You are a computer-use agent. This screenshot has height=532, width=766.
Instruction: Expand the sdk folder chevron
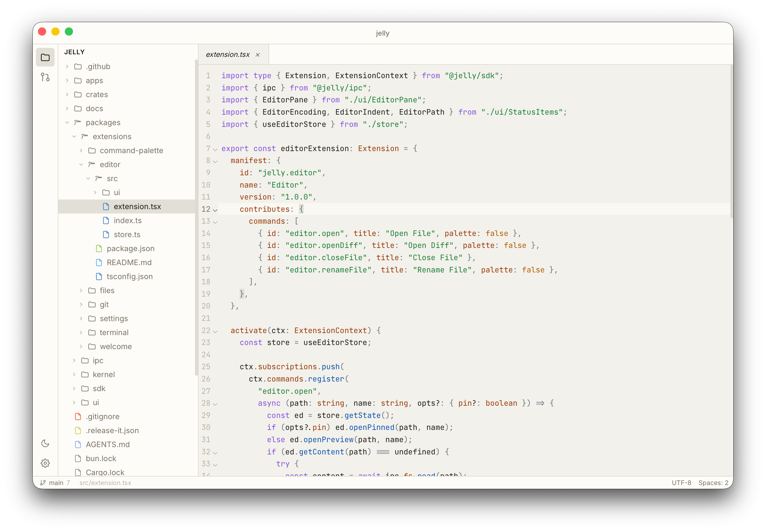(74, 388)
